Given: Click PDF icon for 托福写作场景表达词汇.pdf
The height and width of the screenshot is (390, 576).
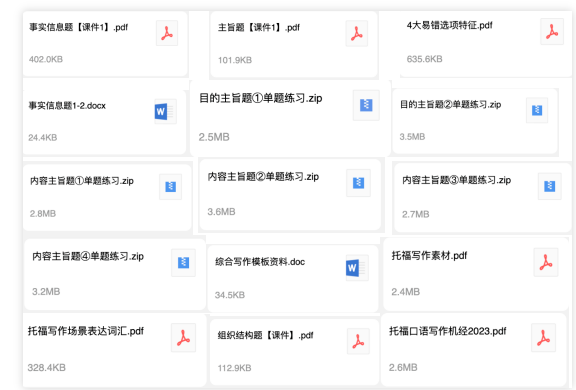Looking at the screenshot, I should coord(183,337).
